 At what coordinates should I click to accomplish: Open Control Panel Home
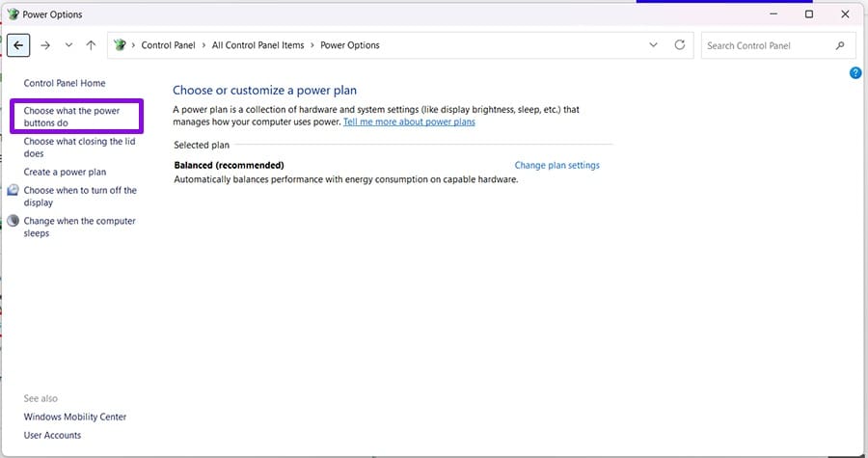click(65, 83)
